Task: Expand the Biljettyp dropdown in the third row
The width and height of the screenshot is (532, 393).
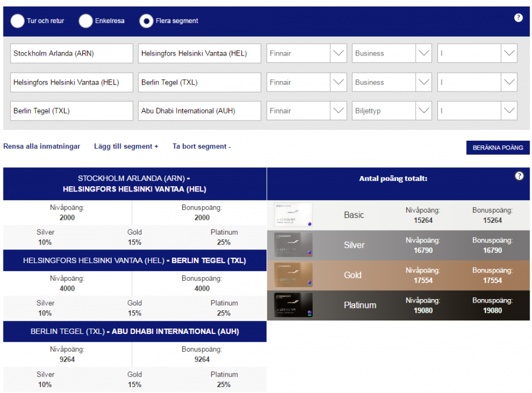Action: click(x=391, y=111)
